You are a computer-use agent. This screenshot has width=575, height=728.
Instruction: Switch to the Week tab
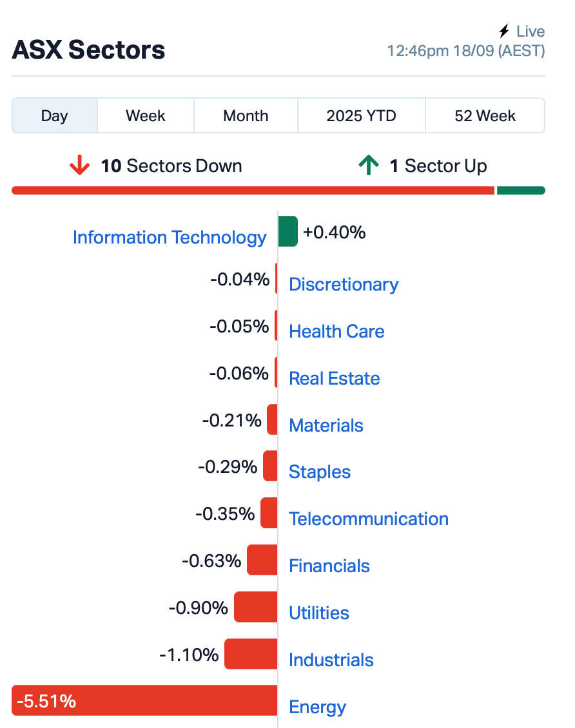[146, 116]
